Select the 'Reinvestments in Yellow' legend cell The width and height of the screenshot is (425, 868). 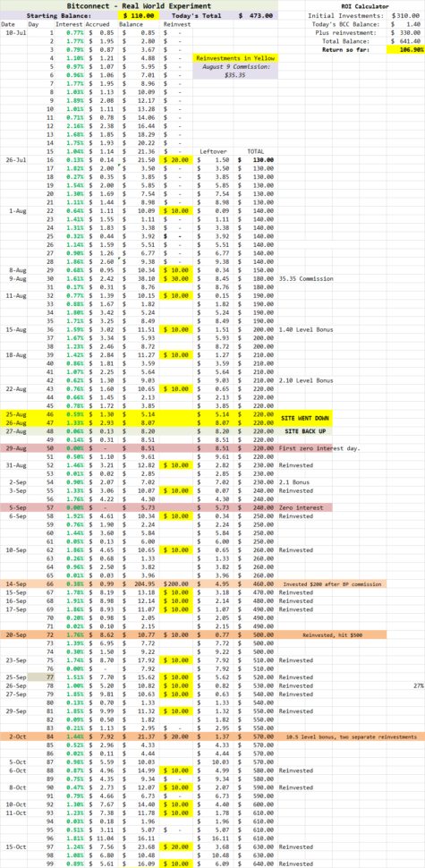tap(235, 57)
